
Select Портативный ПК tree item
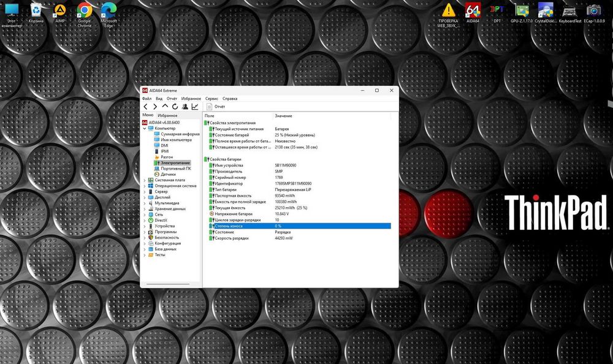point(173,168)
